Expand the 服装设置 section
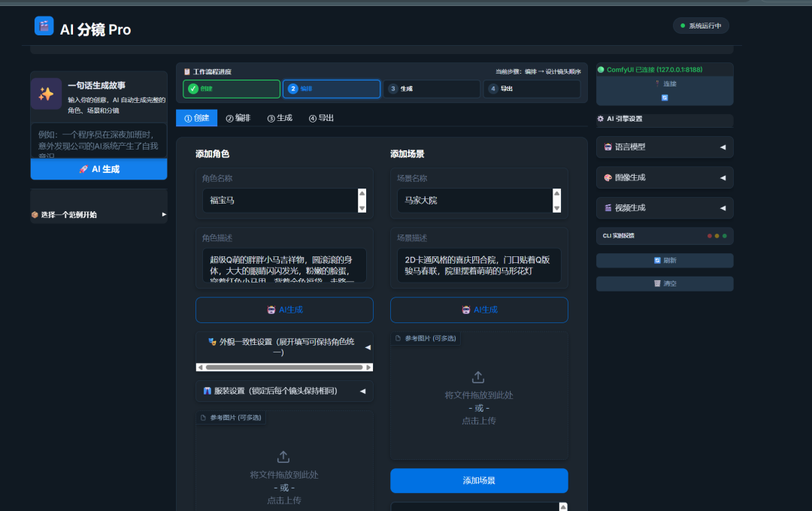Screen dimensions: 812x511 (x=284, y=392)
